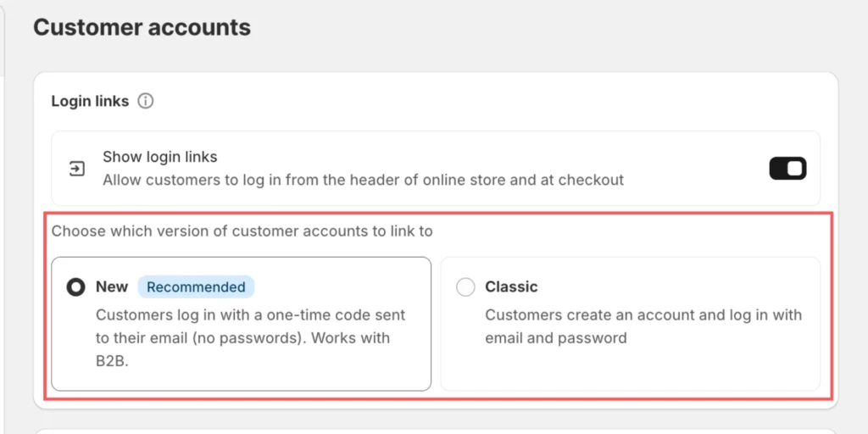Viewport: 868px width, 434px height.
Task: Click the info icon beside Login links
Action: pos(146,102)
